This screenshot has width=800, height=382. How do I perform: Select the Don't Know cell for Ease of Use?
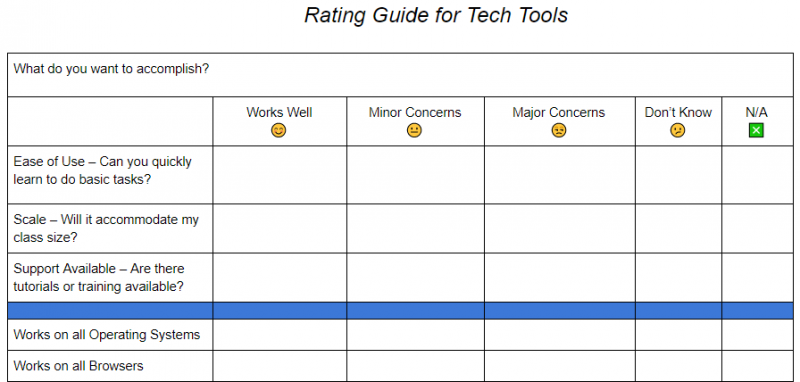tap(678, 175)
